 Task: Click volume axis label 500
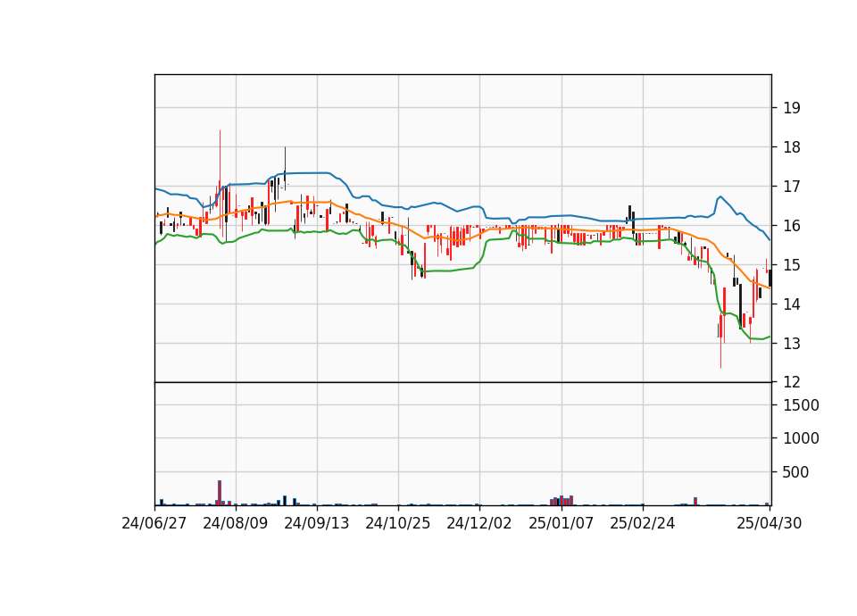pyautogui.click(x=795, y=472)
